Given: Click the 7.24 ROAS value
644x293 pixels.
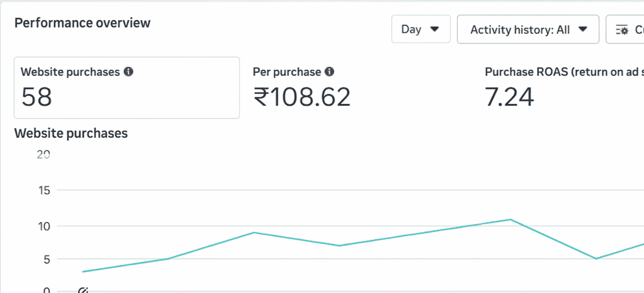Looking at the screenshot, I should (x=509, y=97).
